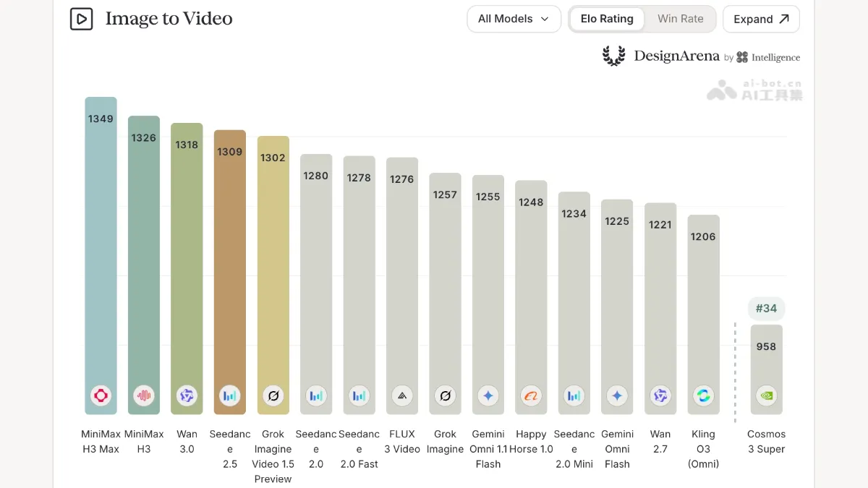Click the Image to Video heading

[169, 19]
